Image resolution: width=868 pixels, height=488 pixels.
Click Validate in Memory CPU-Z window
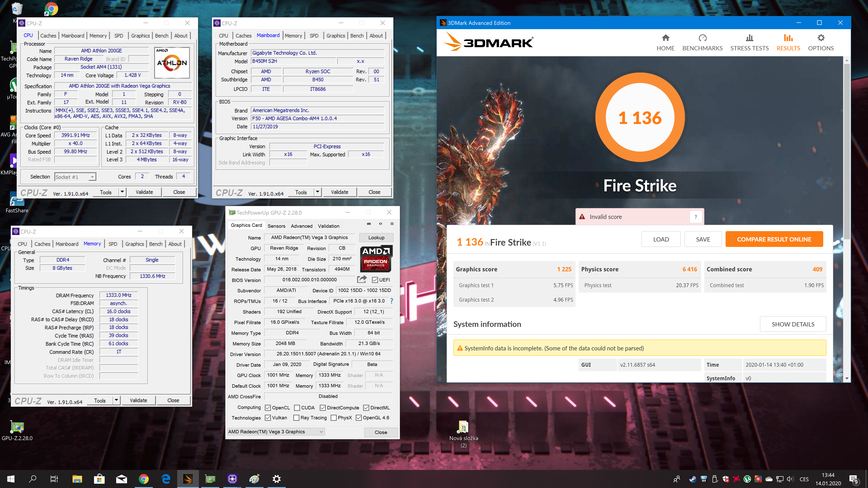click(x=139, y=400)
